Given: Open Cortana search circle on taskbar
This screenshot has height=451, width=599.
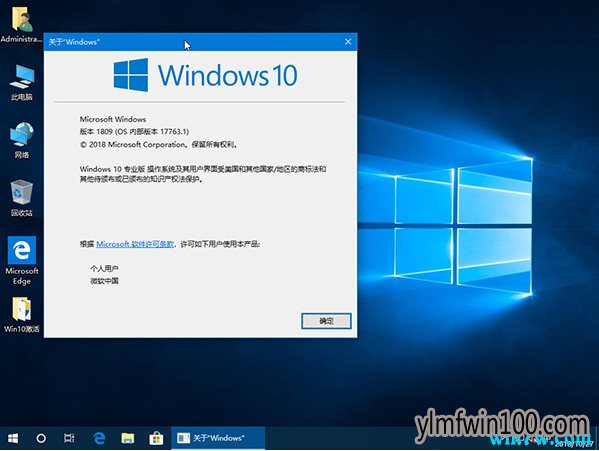Looking at the screenshot, I should point(41,438).
